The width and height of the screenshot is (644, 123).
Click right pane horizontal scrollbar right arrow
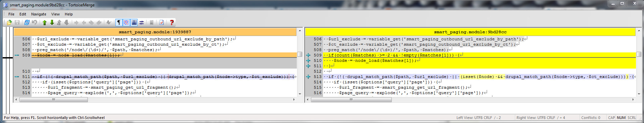(633, 99)
